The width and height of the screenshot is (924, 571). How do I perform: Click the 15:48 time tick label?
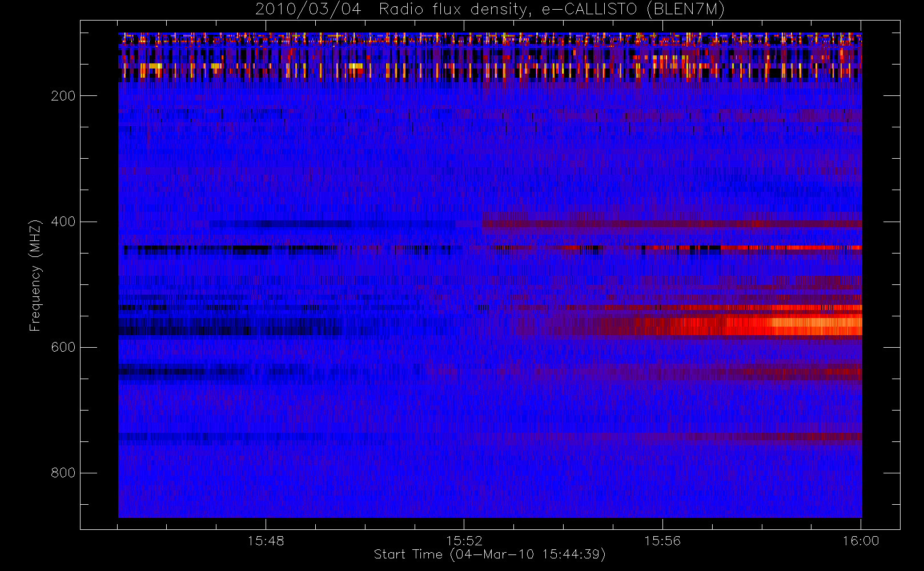coord(266,541)
